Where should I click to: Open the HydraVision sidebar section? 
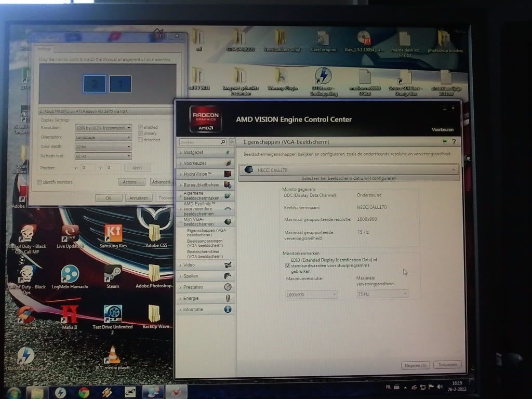pos(206,174)
